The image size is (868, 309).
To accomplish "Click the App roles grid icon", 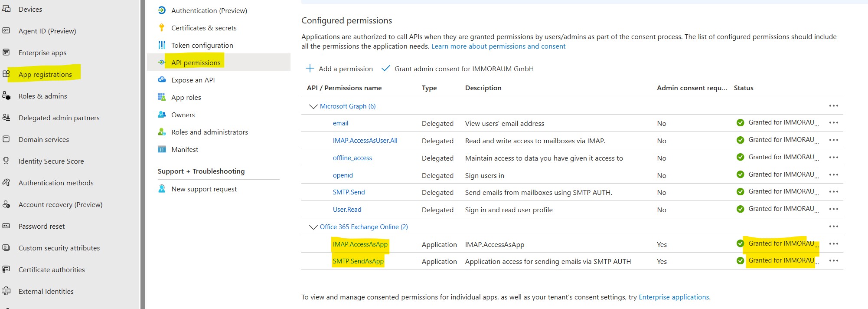I will tap(162, 97).
